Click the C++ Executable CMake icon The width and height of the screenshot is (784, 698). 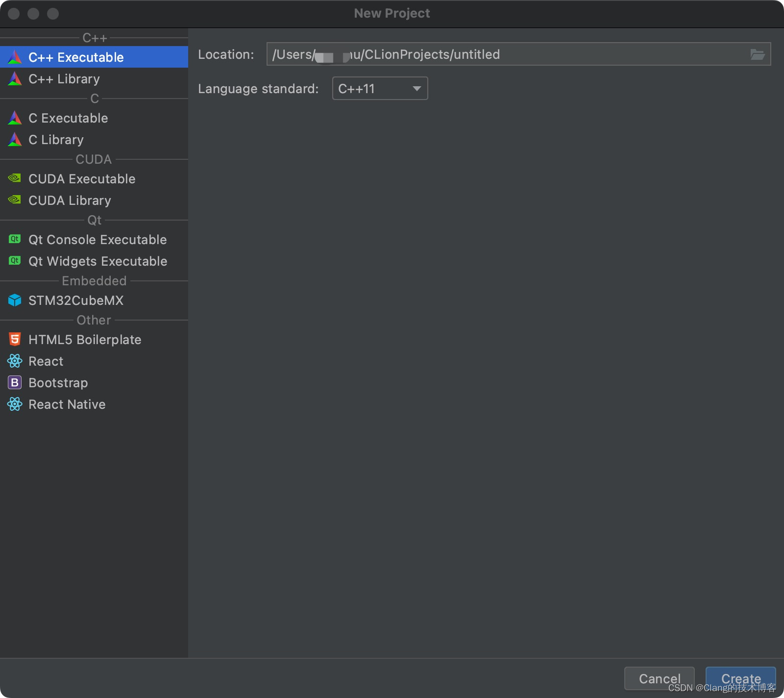coord(15,57)
